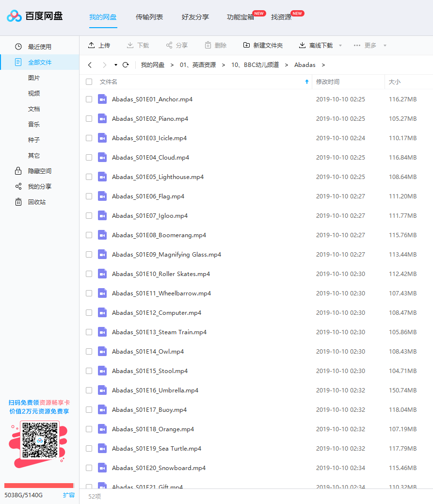Click the New Folder (新建文件夹) icon
433x504 pixels.
247,45
